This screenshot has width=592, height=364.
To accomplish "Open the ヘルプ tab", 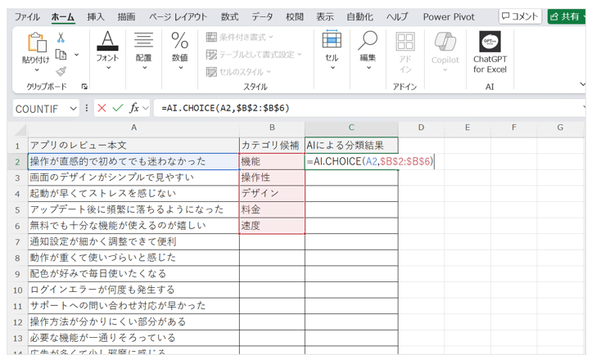I will tap(397, 17).
